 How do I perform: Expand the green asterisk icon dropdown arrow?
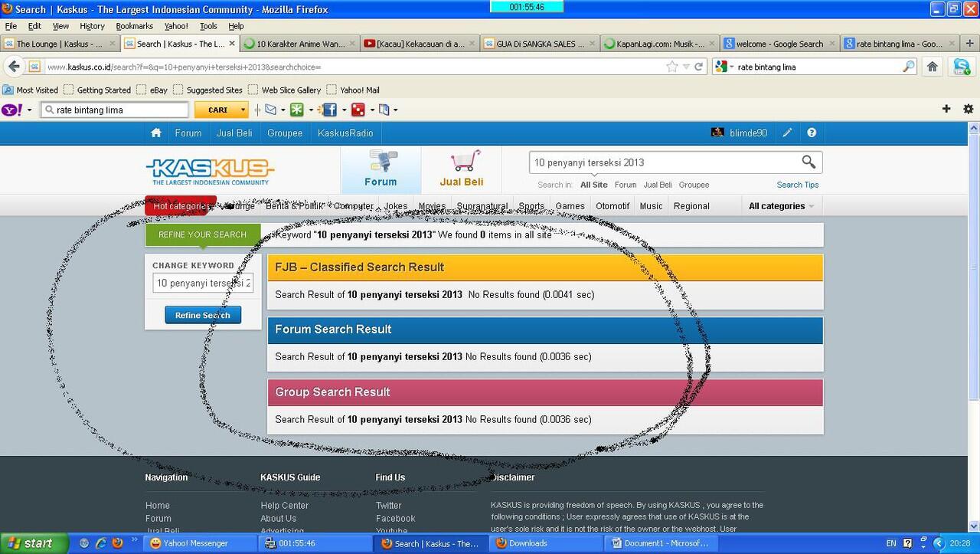pos(310,110)
